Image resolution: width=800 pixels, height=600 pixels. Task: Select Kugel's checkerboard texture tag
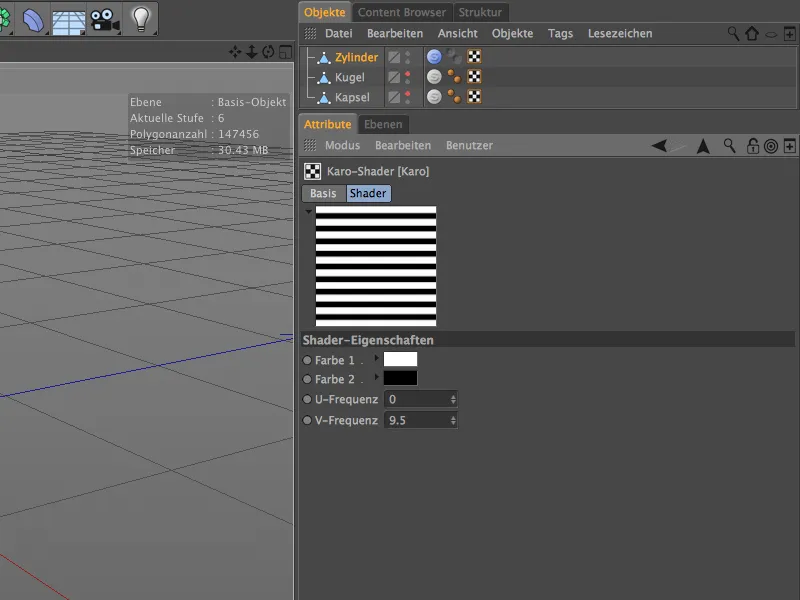coord(474,77)
